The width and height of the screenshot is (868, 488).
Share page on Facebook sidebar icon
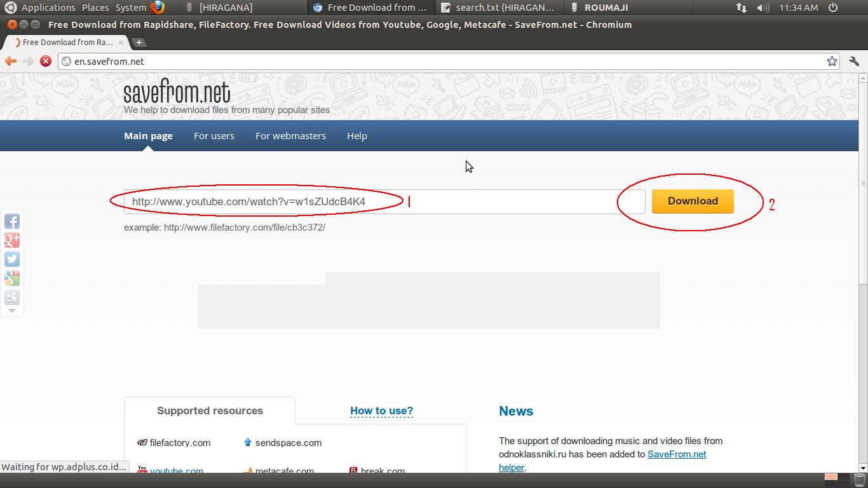coord(11,221)
